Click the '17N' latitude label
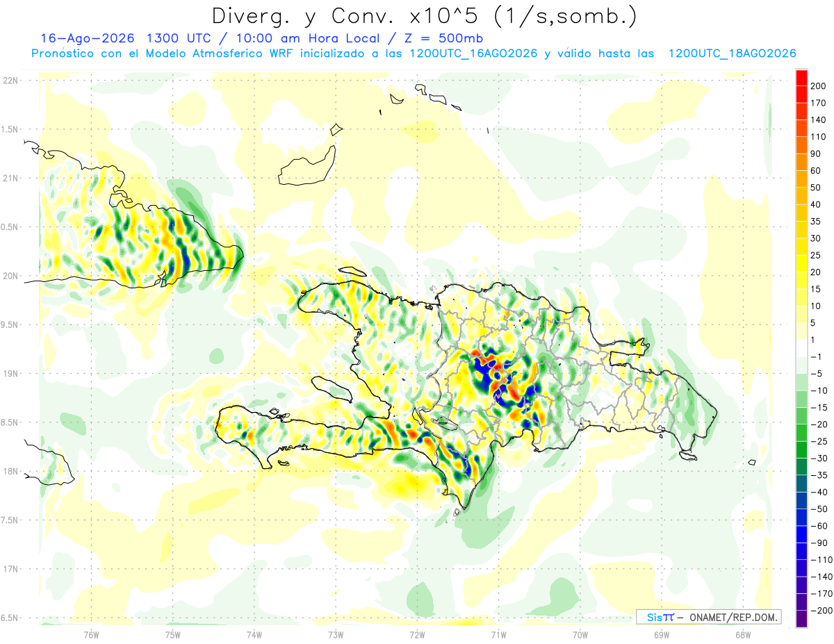Image resolution: width=834 pixels, height=644 pixels. click(10, 569)
